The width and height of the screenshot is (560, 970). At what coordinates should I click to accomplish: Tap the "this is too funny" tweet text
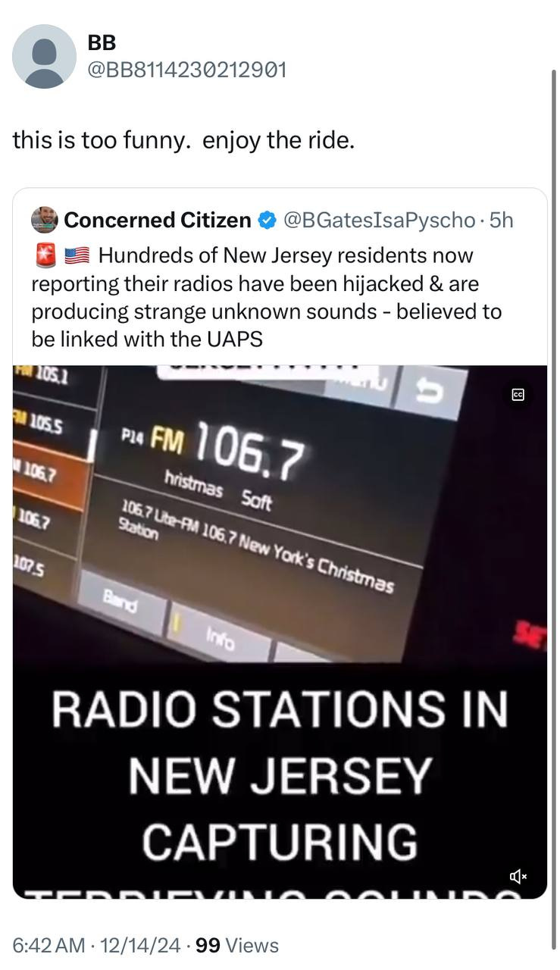click(x=183, y=141)
